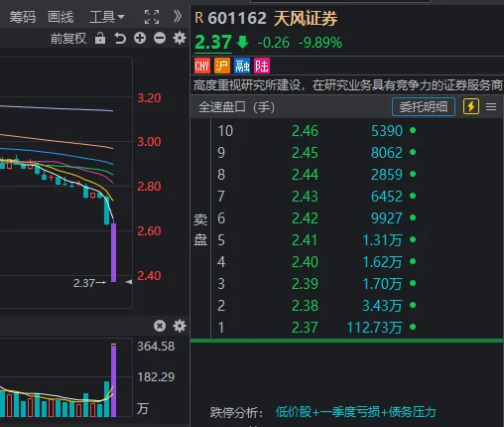Screen dimensions: 504x427
Task: Open the 筹码 tab
Action: [23, 17]
